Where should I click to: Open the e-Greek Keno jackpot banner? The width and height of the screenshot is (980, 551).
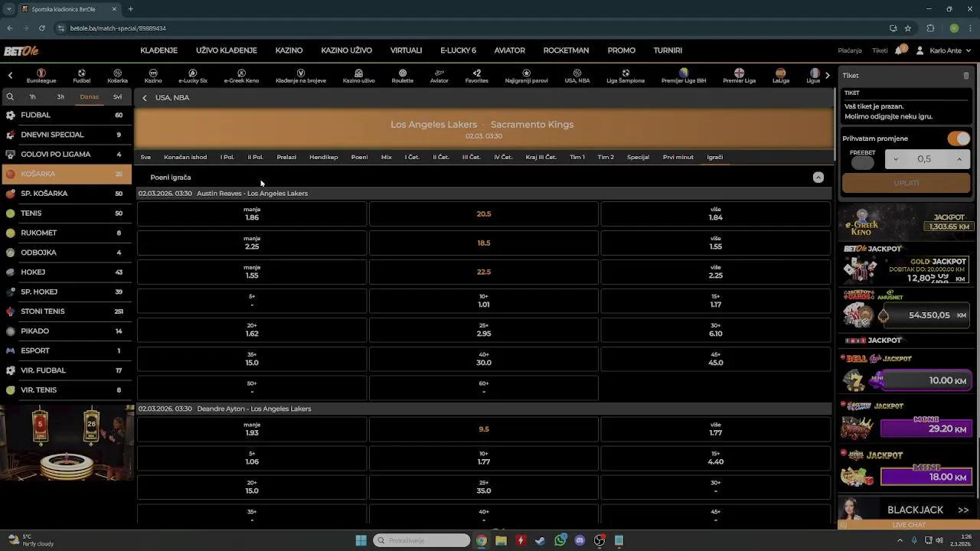point(907,221)
